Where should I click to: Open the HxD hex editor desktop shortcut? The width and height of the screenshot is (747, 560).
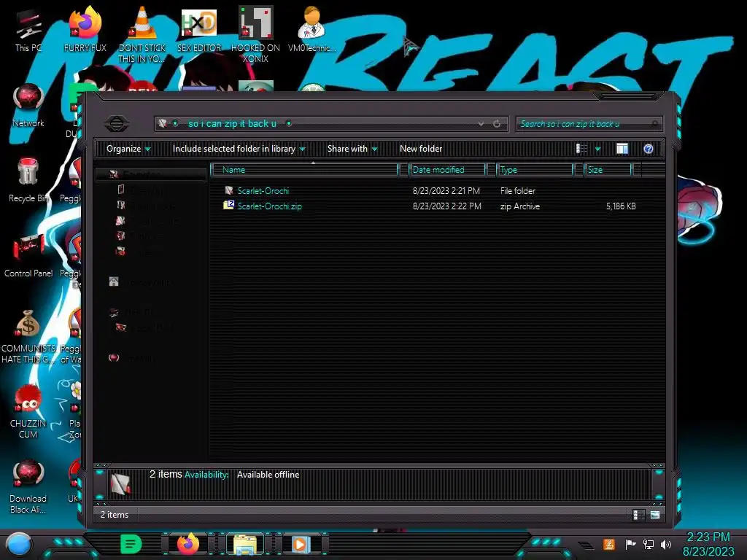click(198, 29)
